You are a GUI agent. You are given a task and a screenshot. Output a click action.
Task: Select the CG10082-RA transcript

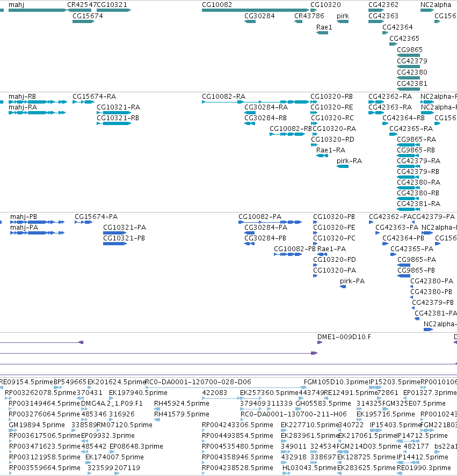click(x=256, y=102)
